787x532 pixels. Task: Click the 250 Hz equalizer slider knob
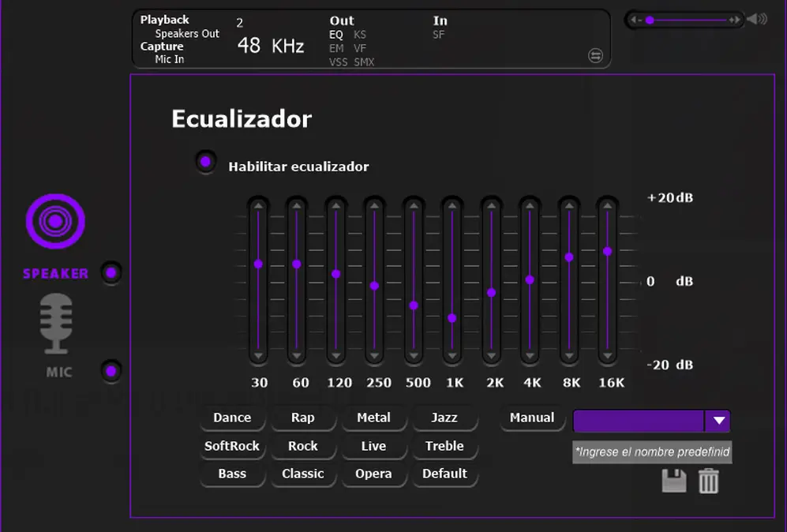[x=374, y=286]
